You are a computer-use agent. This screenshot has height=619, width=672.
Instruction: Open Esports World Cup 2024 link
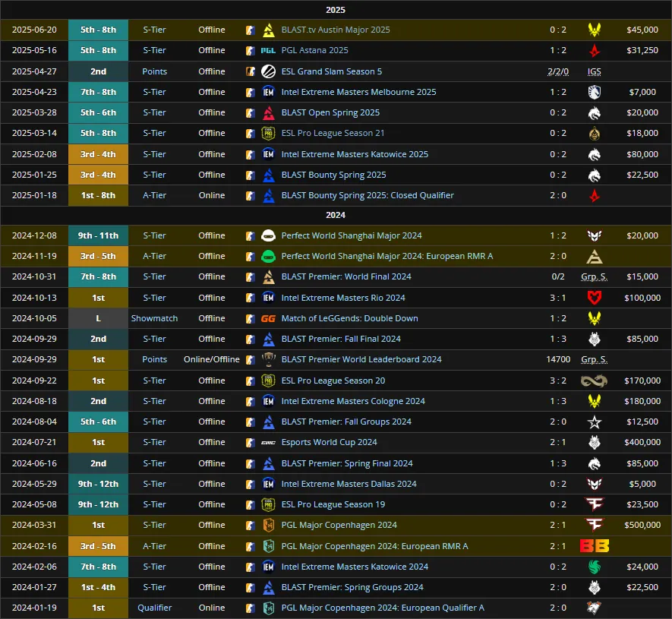point(329,442)
